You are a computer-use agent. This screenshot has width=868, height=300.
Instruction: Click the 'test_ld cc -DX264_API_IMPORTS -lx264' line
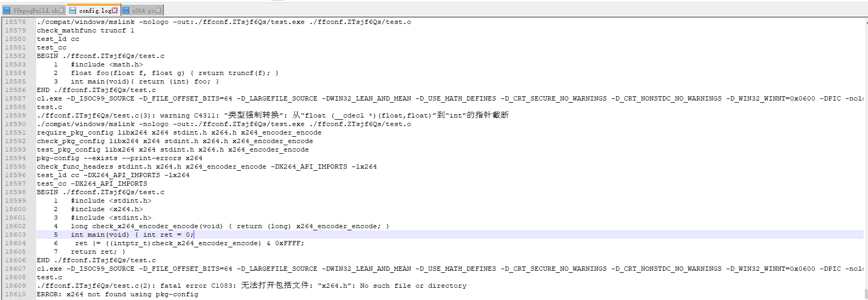[x=113, y=175]
